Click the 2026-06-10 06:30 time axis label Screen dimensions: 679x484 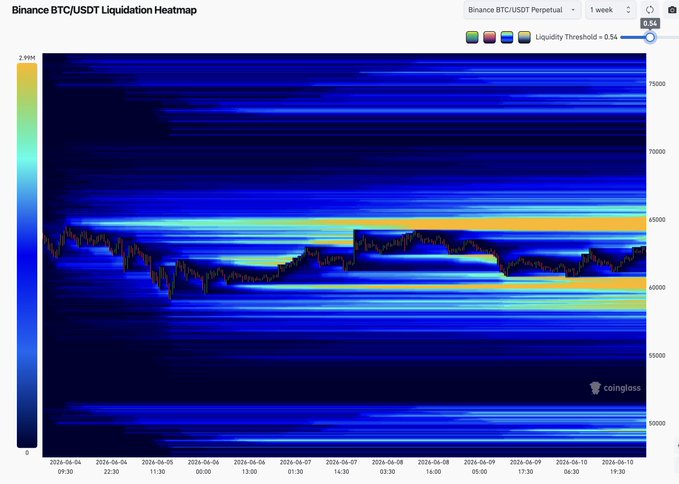click(x=572, y=467)
